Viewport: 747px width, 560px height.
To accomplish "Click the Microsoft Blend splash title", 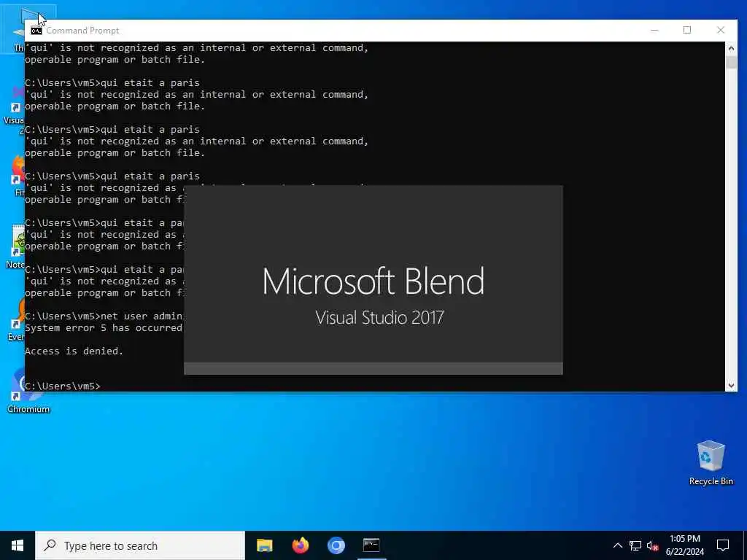I will [x=373, y=281].
